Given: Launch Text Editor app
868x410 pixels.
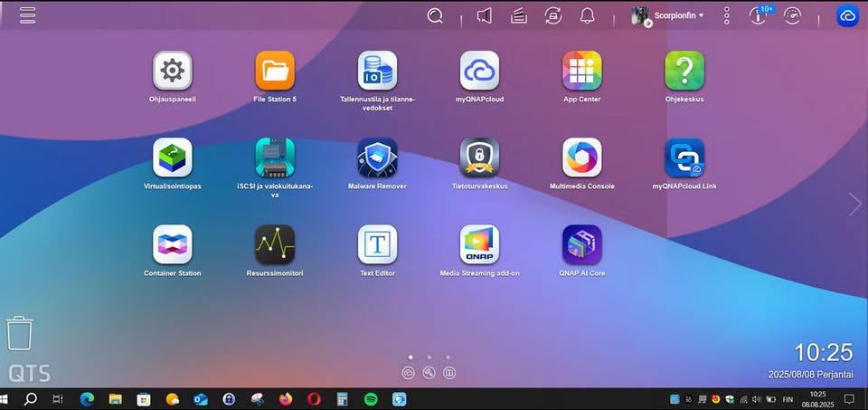Looking at the screenshot, I should click(x=378, y=244).
